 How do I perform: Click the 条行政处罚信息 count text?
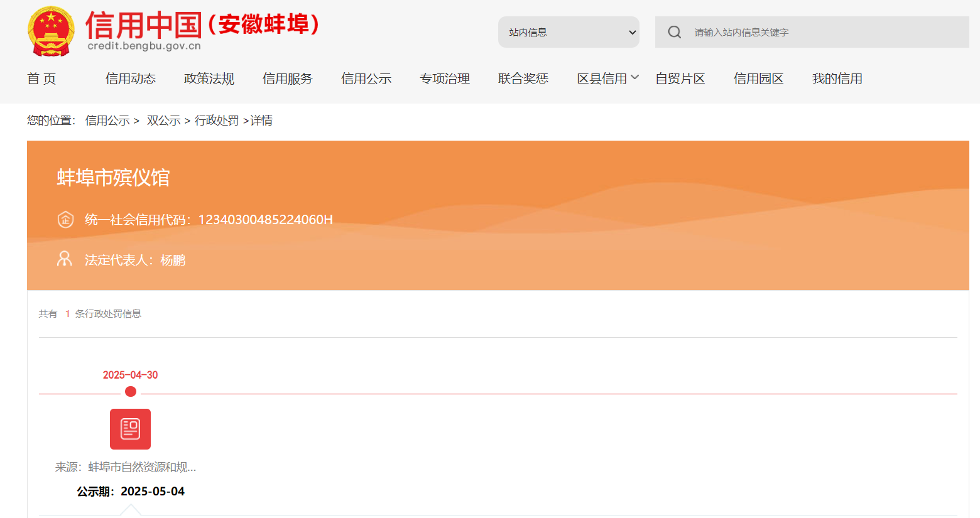[108, 314]
